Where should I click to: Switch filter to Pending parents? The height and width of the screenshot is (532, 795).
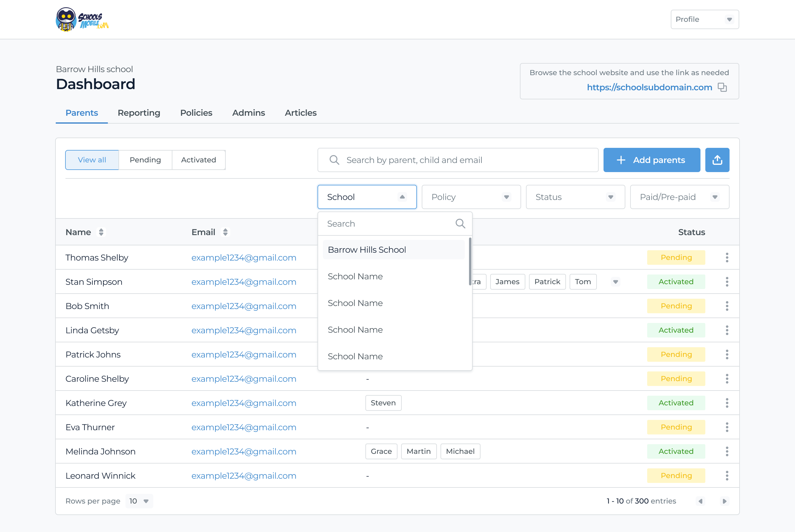[145, 160]
